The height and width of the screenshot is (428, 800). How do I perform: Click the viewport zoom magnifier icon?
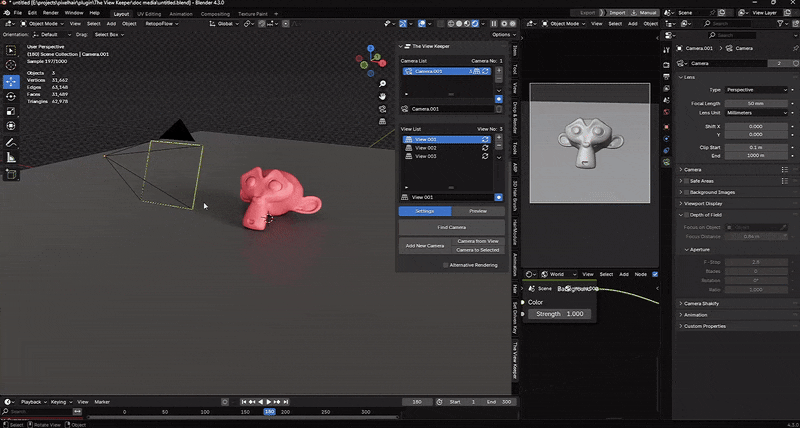[382, 84]
